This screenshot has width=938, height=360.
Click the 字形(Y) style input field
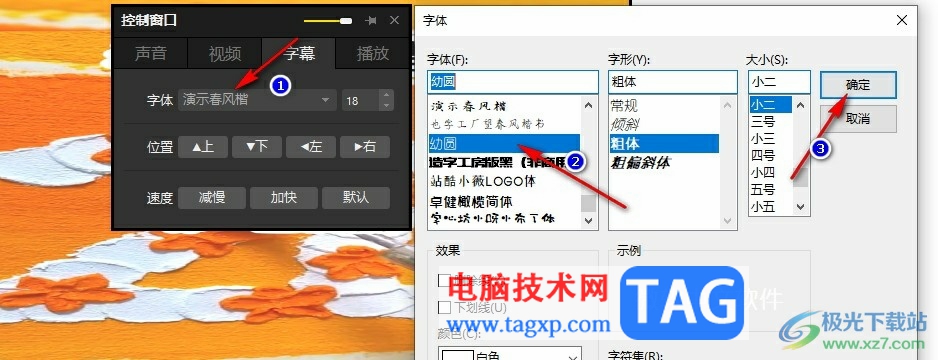pos(673,83)
